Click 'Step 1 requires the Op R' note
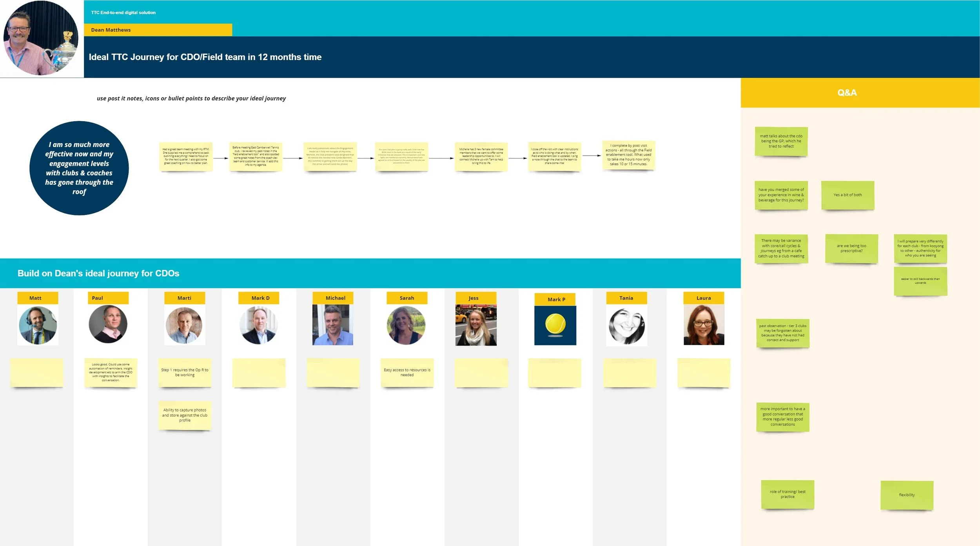This screenshot has width=980, height=546. [185, 372]
